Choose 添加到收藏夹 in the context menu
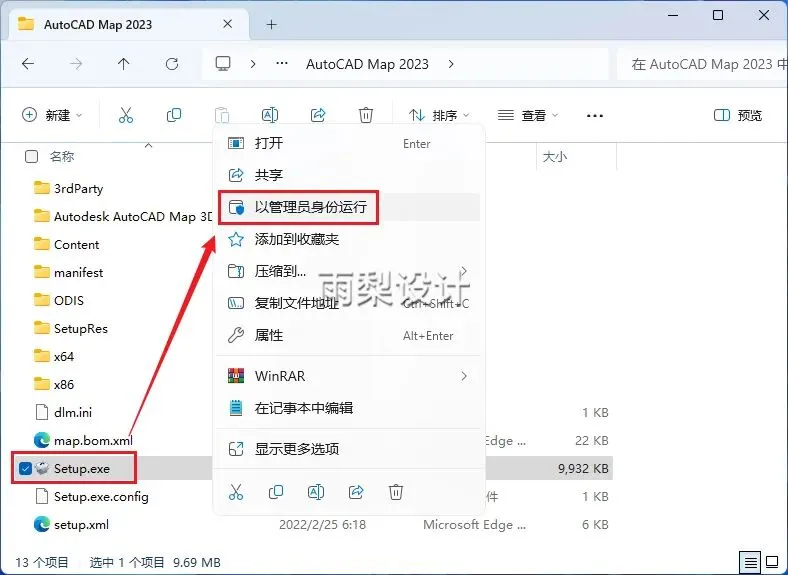Viewport: 788px width, 575px height. pyautogui.click(x=348, y=239)
